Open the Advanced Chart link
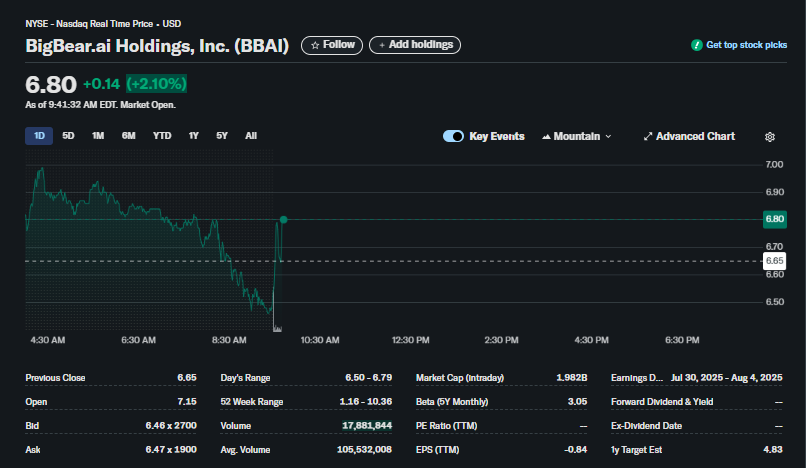Image resolution: width=806 pixels, height=468 pixels. coord(689,136)
